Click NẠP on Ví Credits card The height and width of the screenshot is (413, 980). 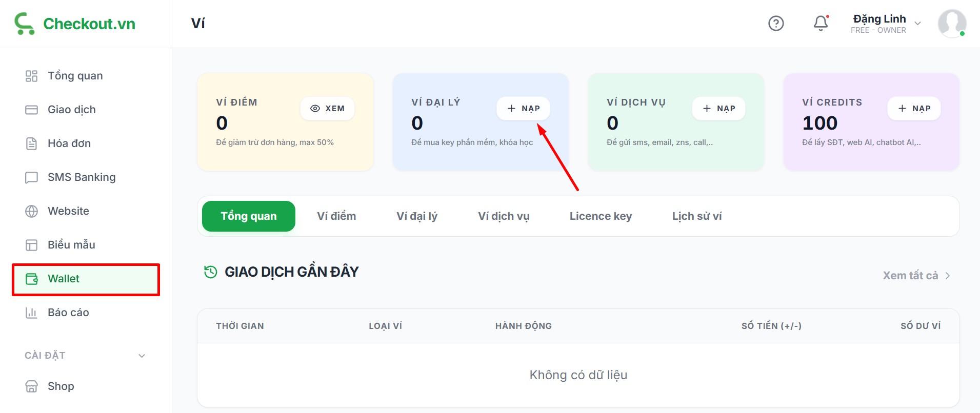(914, 109)
